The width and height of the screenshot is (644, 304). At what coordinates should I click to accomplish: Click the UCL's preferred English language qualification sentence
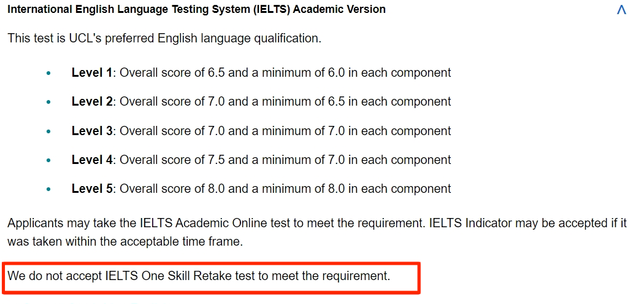164,39
